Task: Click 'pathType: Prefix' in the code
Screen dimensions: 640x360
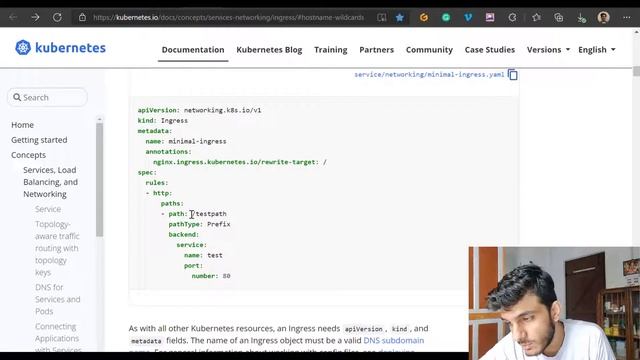Action: (x=199, y=224)
